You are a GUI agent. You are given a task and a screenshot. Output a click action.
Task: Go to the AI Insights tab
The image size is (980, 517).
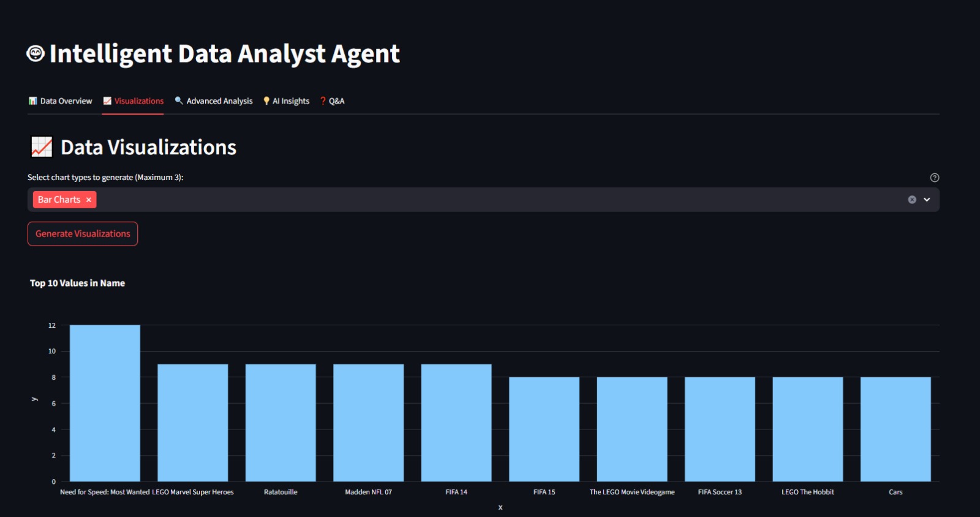click(x=286, y=101)
